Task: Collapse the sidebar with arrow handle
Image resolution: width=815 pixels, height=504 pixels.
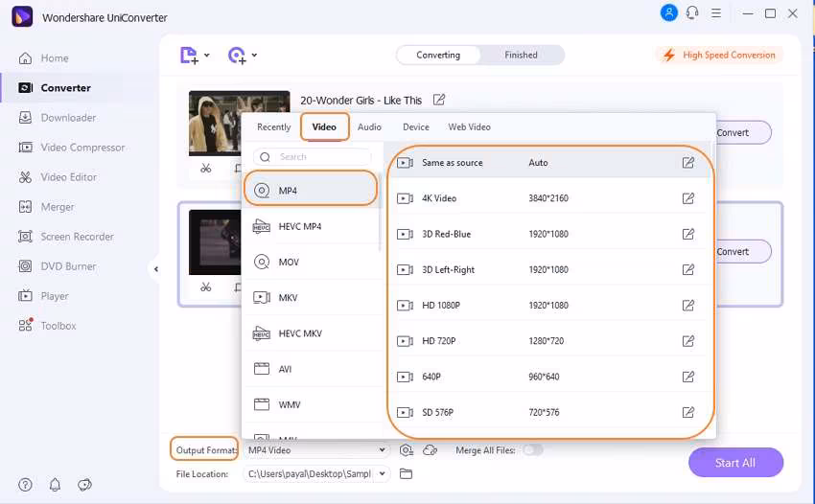Action: tap(155, 269)
